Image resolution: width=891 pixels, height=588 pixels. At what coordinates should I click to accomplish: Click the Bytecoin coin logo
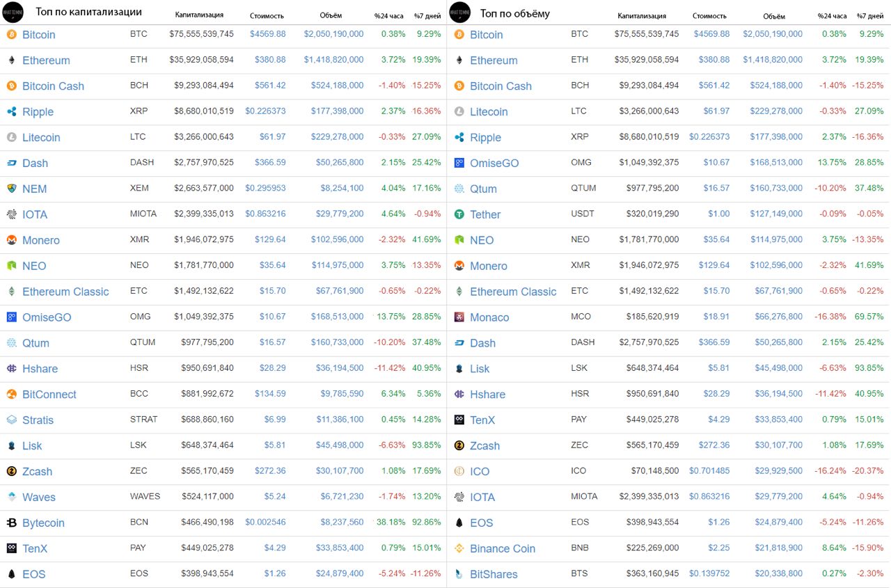click(x=11, y=523)
